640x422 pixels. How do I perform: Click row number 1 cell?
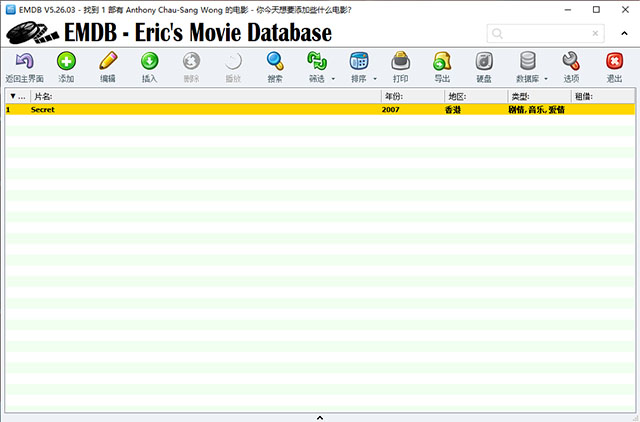click(x=8, y=109)
